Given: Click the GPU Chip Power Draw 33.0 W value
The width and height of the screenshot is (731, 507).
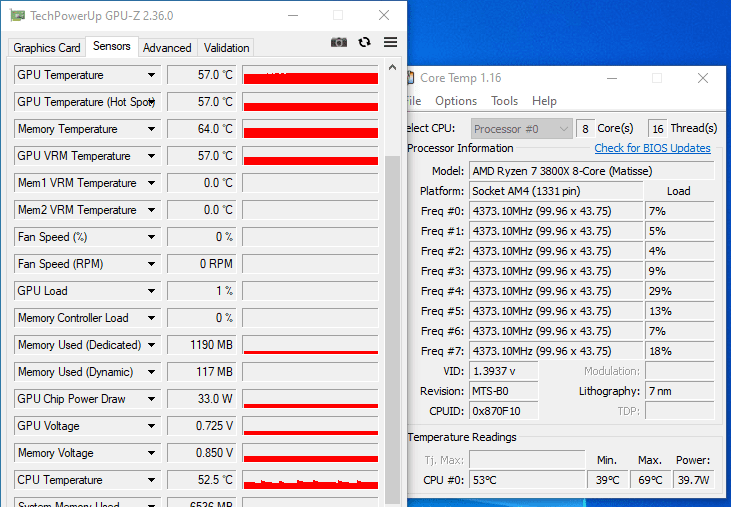Looking at the screenshot, I should coord(202,399).
